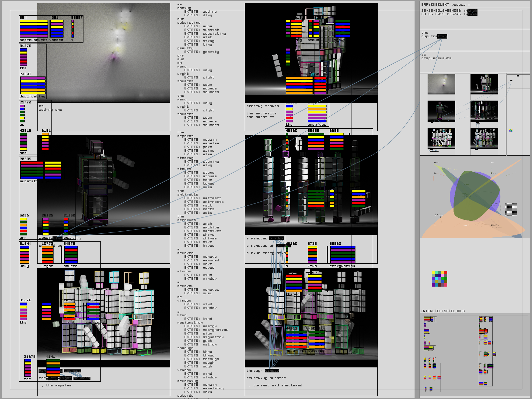Screen dimensions: 532x399
Task: Click the tiny multicolor square right of thumbnails
Action: pos(511,131)
